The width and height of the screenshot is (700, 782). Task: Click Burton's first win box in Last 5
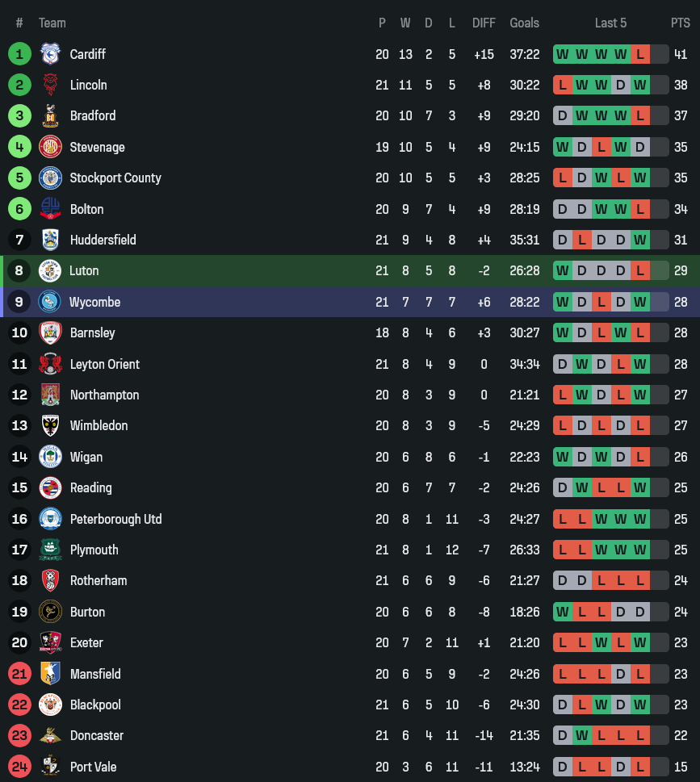(562, 612)
